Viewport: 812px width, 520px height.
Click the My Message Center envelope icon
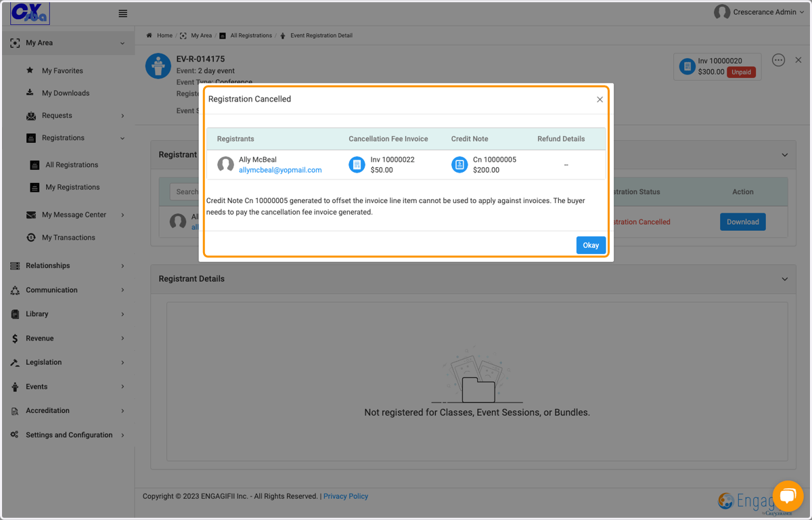pos(31,215)
